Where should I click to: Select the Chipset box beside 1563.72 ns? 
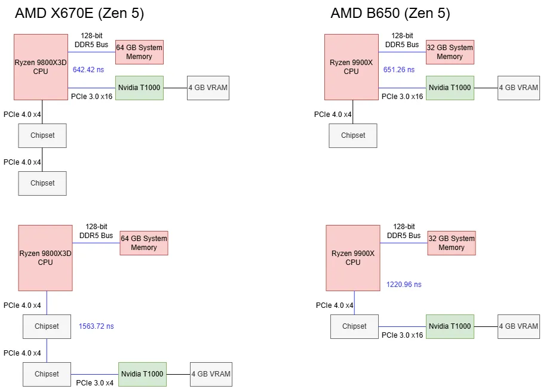(47, 326)
